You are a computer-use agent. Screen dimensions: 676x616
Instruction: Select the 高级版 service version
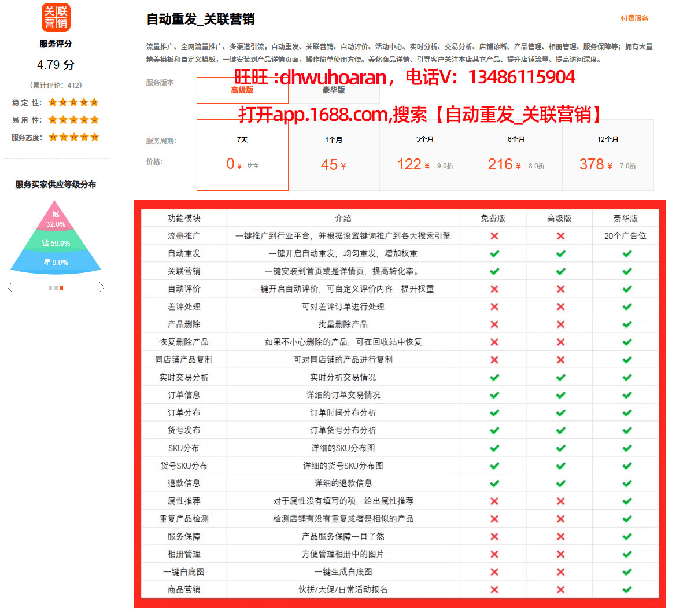pos(242,90)
